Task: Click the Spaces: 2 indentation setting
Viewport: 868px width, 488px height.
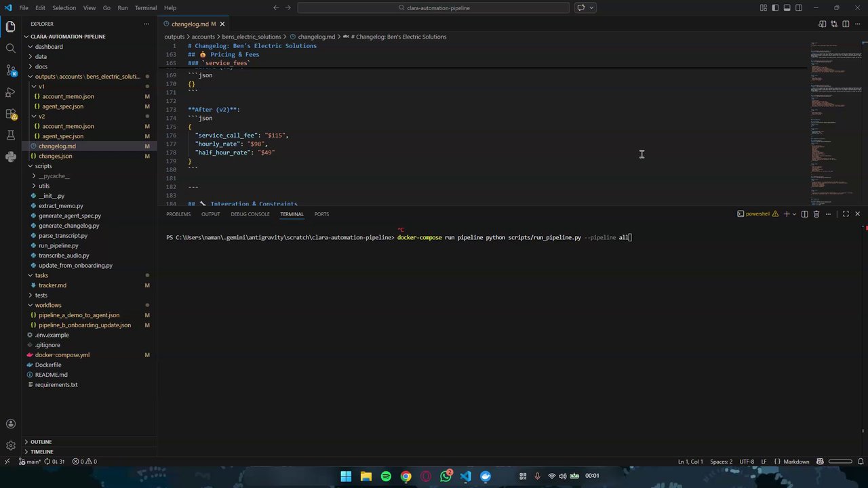Action: [721, 462]
